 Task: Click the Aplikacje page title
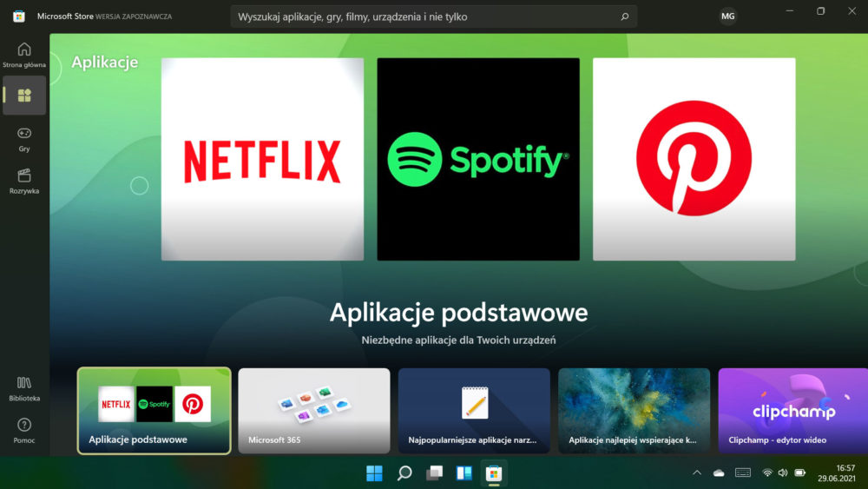(x=105, y=62)
